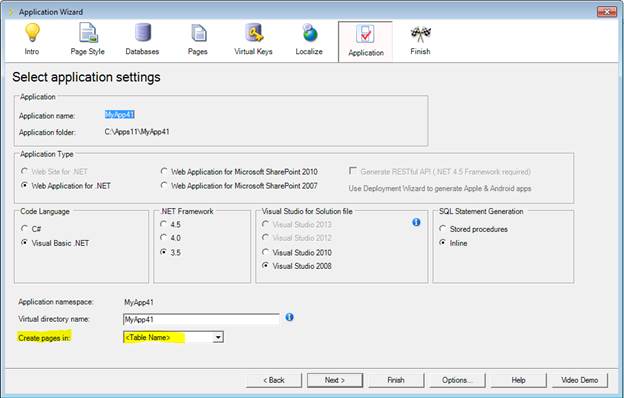Click the Localize globe icon
The width and height of the screenshot is (624, 398).
(x=309, y=33)
